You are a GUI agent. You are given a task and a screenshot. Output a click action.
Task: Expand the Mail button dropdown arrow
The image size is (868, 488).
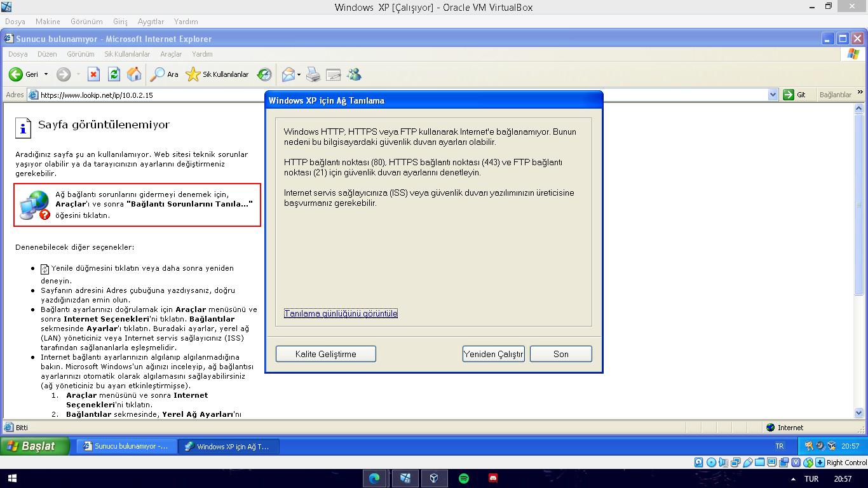[299, 74]
